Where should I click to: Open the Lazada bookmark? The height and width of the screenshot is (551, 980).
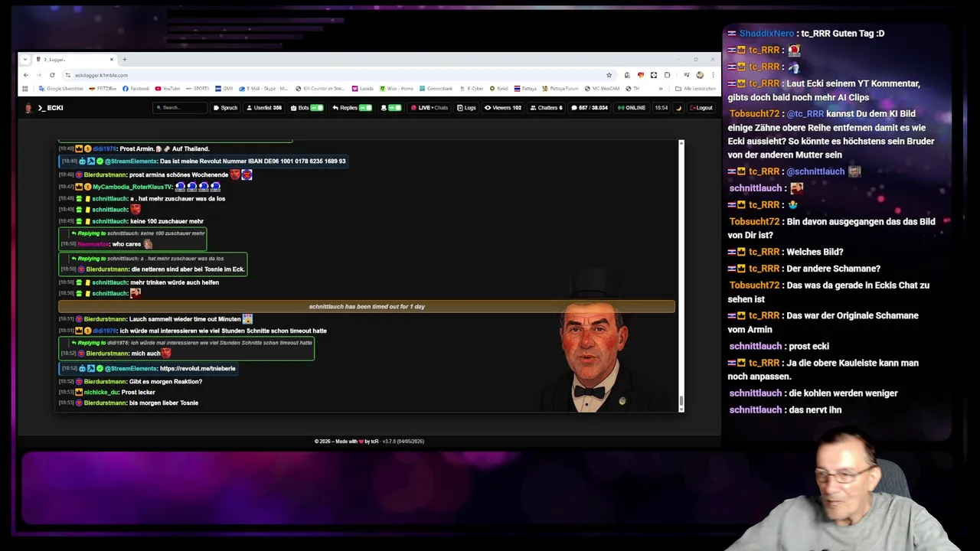pos(363,89)
